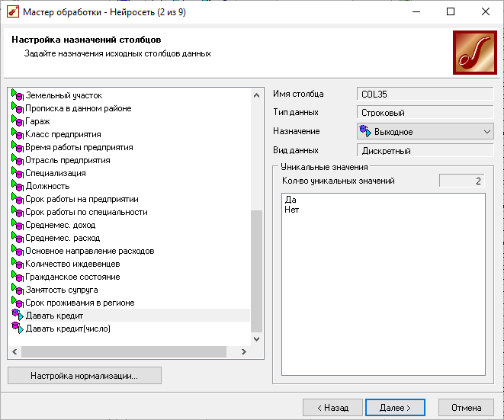Select the Срок работы на предприятии column
The image size is (504, 420).
click(82, 199)
